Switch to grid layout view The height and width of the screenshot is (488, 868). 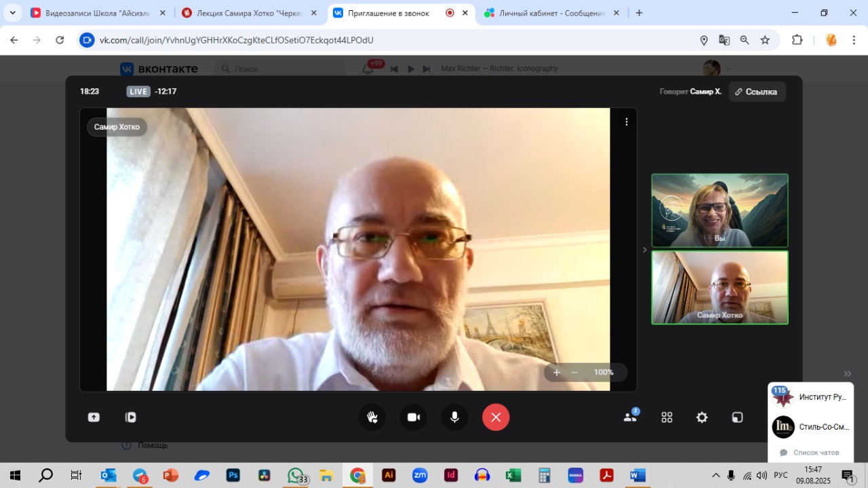(x=667, y=417)
